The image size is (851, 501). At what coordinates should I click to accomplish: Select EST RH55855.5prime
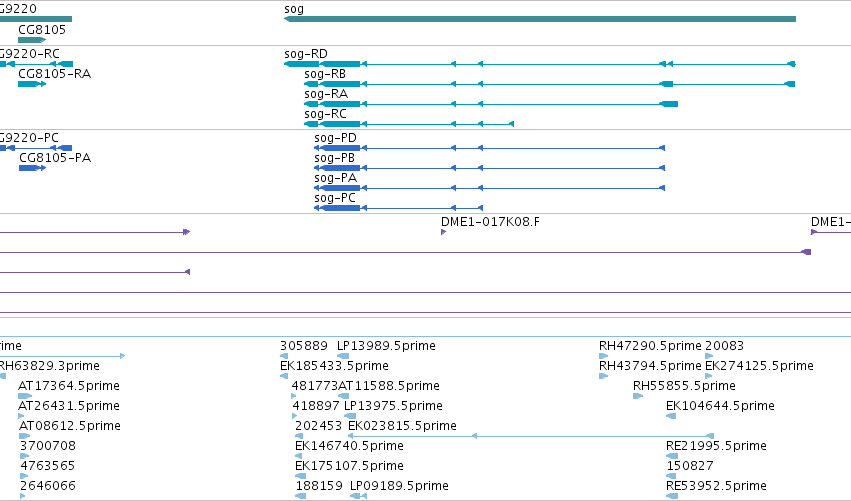click(638, 396)
